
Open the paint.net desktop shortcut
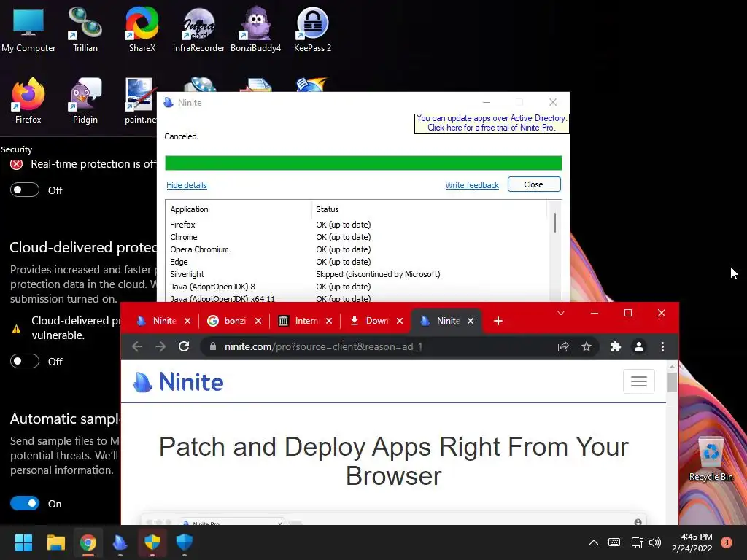(x=139, y=101)
